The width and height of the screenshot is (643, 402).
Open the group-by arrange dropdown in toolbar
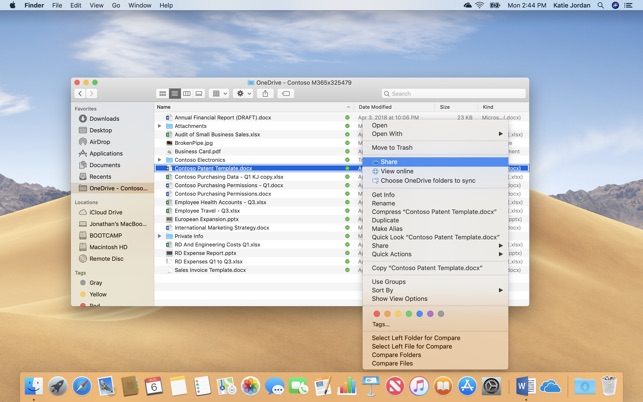click(219, 94)
